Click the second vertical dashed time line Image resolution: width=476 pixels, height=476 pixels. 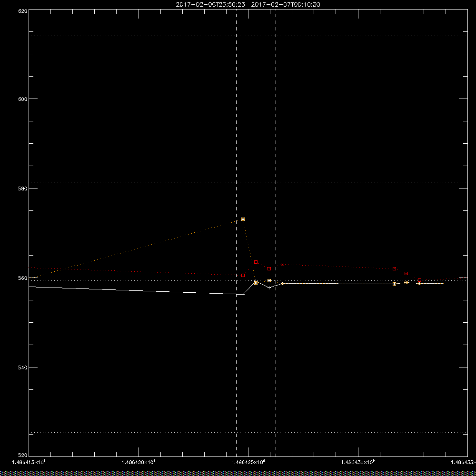pos(276,233)
